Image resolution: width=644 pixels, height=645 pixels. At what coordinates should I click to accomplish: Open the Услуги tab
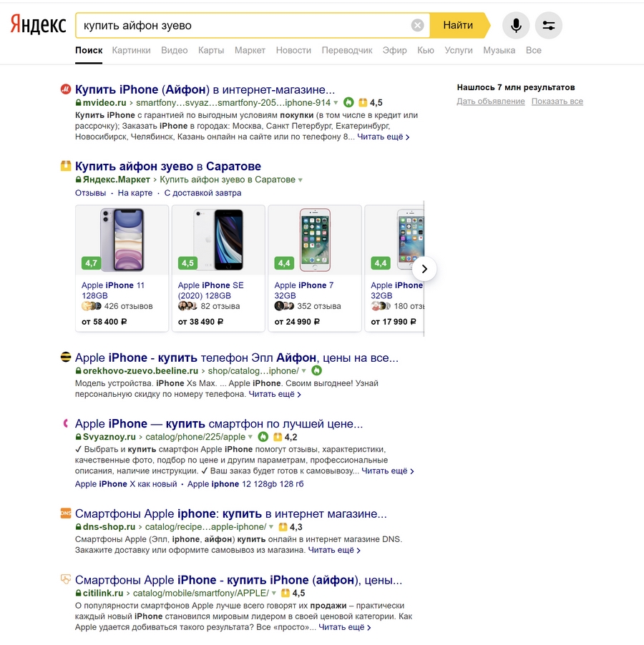tap(459, 50)
